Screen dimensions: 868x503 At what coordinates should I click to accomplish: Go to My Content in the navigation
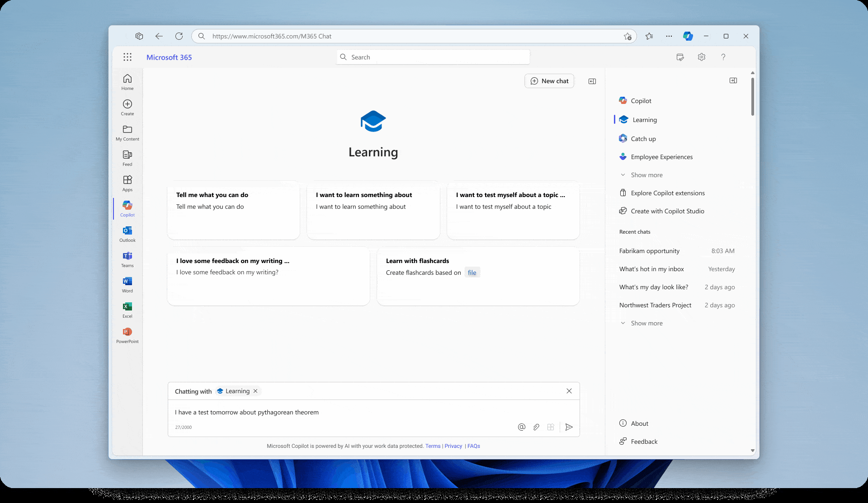127,132
